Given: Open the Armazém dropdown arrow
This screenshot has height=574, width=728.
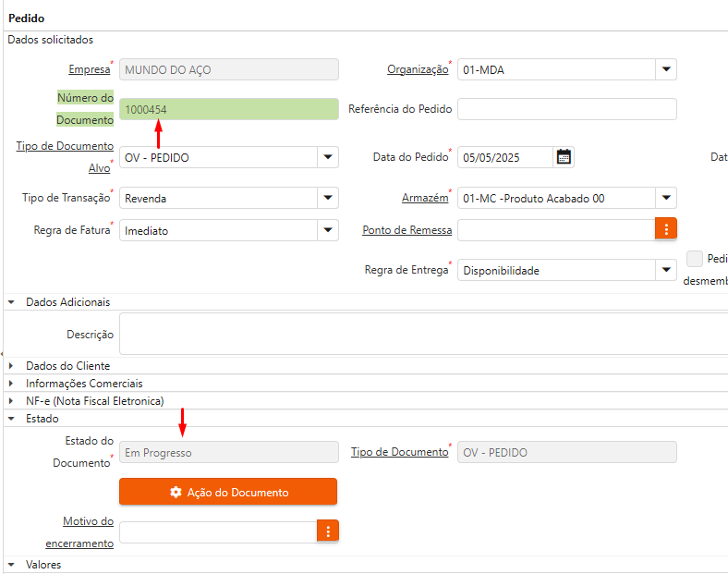Looking at the screenshot, I should pyautogui.click(x=666, y=198).
